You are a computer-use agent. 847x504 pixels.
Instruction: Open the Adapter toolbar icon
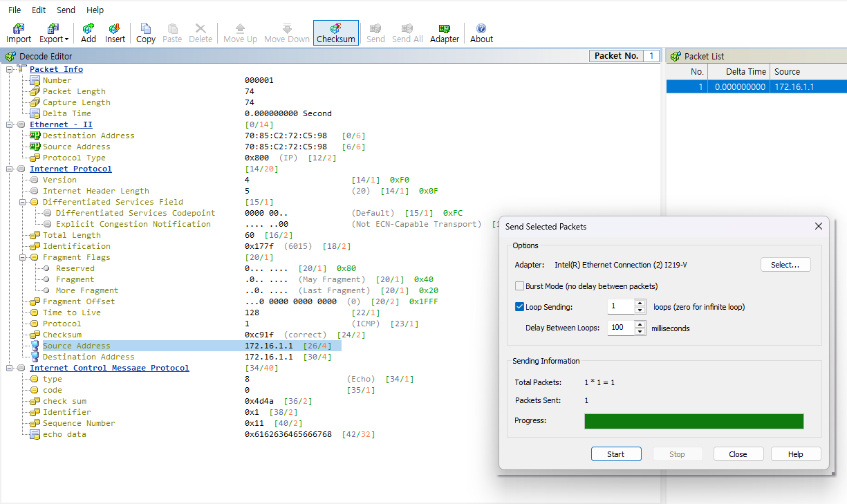point(445,32)
